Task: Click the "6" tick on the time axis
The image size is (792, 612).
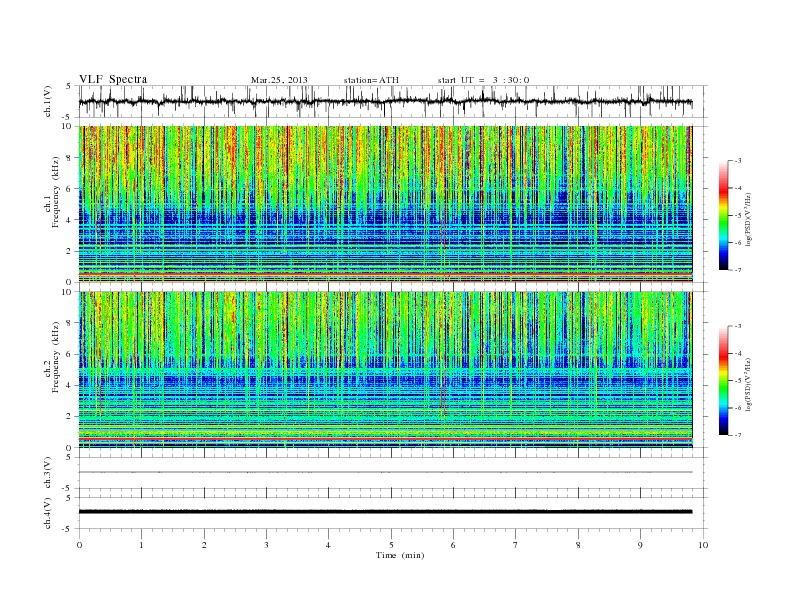Action: (x=454, y=545)
